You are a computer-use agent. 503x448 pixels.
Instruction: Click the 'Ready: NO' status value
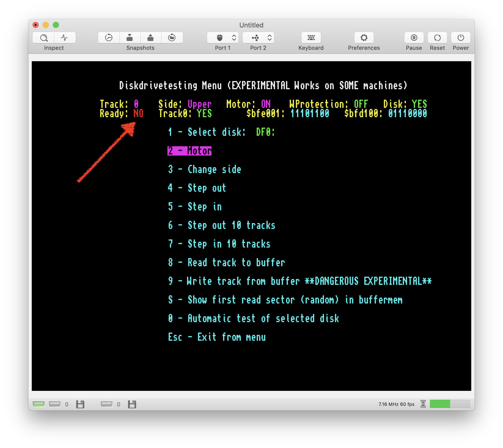click(121, 114)
